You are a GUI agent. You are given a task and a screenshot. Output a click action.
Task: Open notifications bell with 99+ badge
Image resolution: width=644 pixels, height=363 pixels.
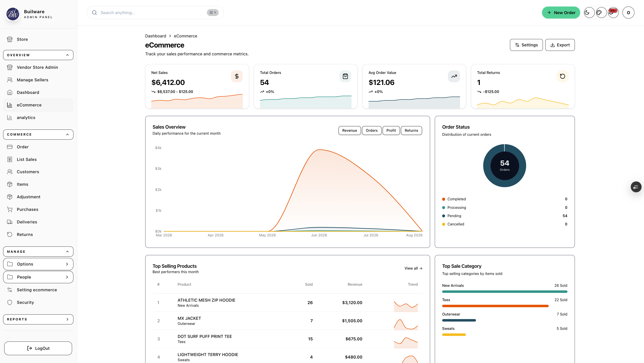613,13
